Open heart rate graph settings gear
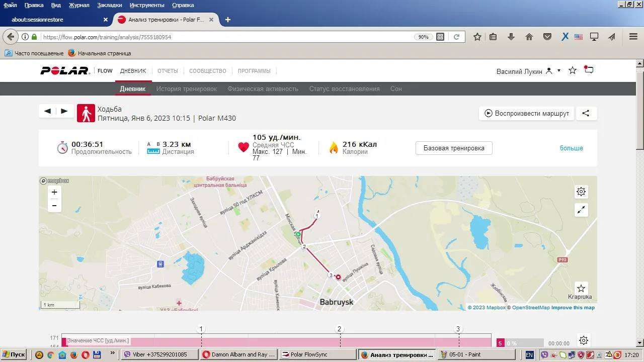Screen dimensions: 644x362 [583, 340]
